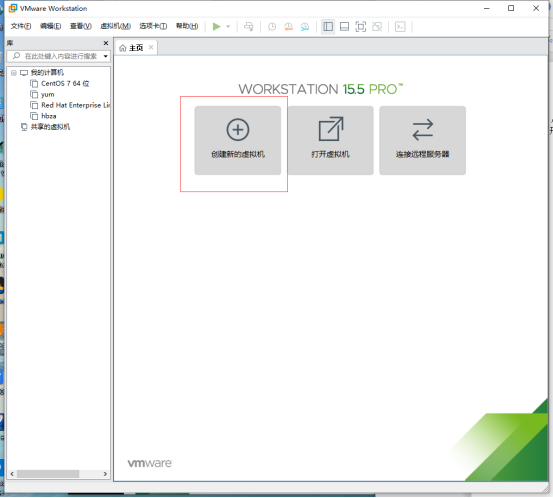
Task: Click the revert to snapshot icon
Action: pos(288,27)
